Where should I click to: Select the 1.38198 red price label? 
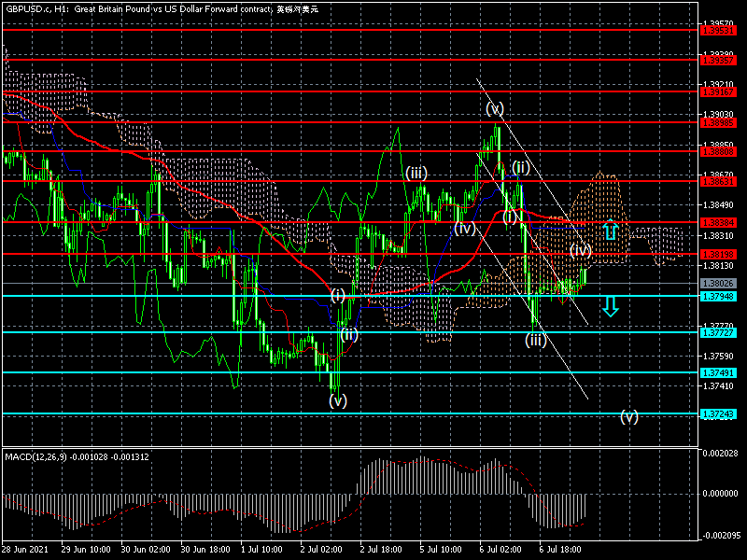tap(717, 254)
